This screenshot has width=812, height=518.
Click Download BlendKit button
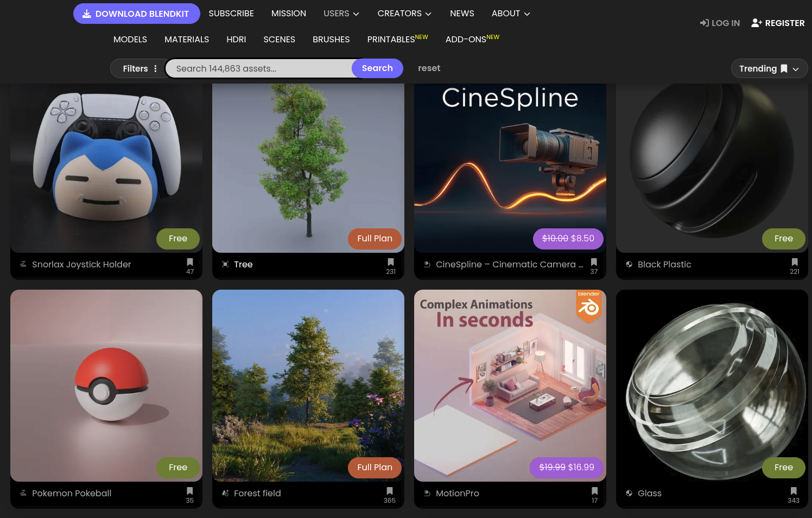pos(137,14)
